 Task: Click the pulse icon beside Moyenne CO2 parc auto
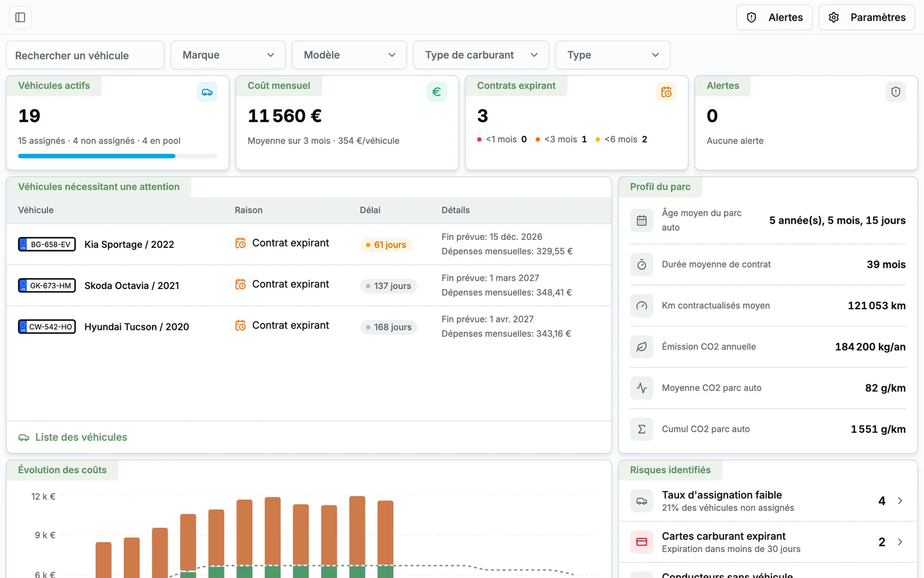pos(642,388)
